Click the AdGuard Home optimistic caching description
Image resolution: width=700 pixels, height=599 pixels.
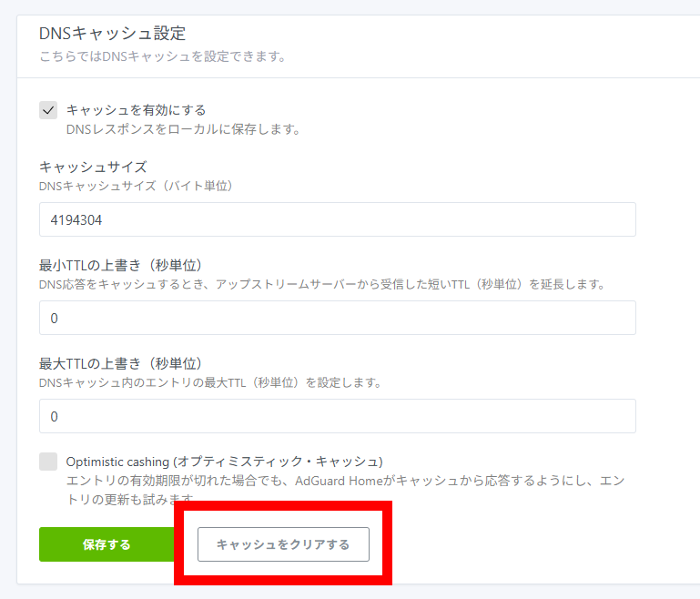coord(346,490)
